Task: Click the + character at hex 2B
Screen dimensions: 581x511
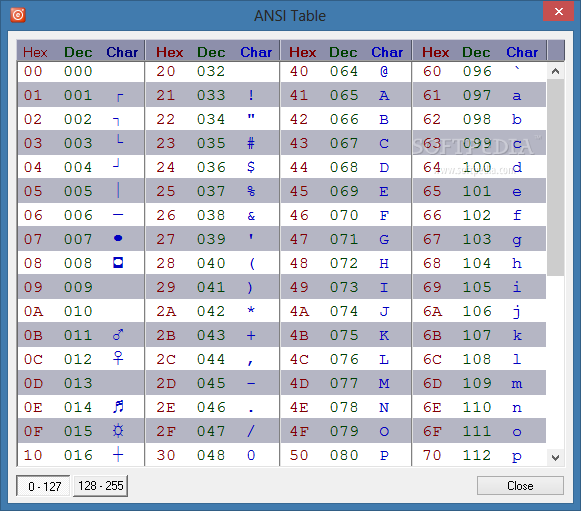Action: [x=251, y=335]
